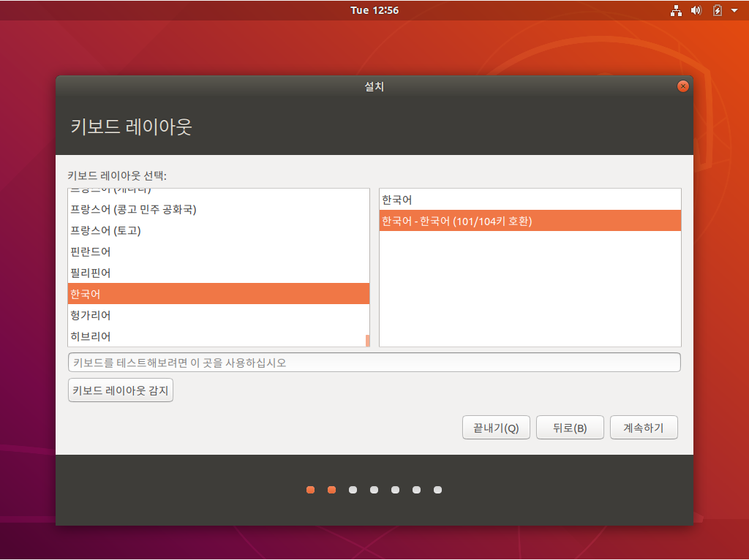Select 헝가리어 from the language list
This screenshot has width=749, height=560.
[x=219, y=314]
